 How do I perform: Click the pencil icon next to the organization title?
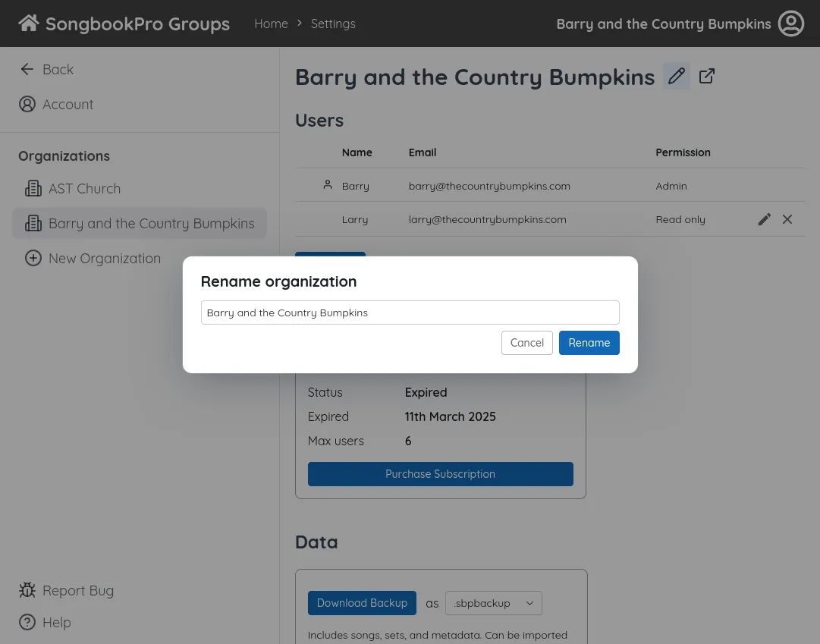[x=677, y=76]
